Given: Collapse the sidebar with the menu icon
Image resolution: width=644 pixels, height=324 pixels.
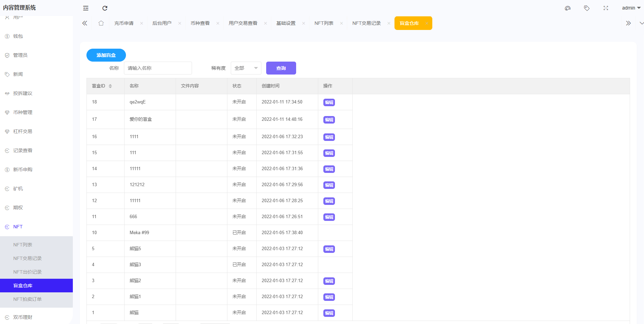Looking at the screenshot, I should pos(86,8).
